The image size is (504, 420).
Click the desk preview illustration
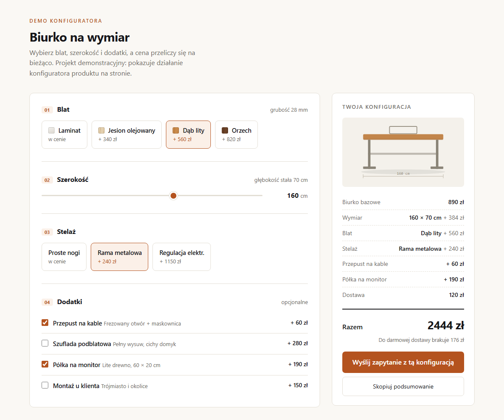point(403,152)
